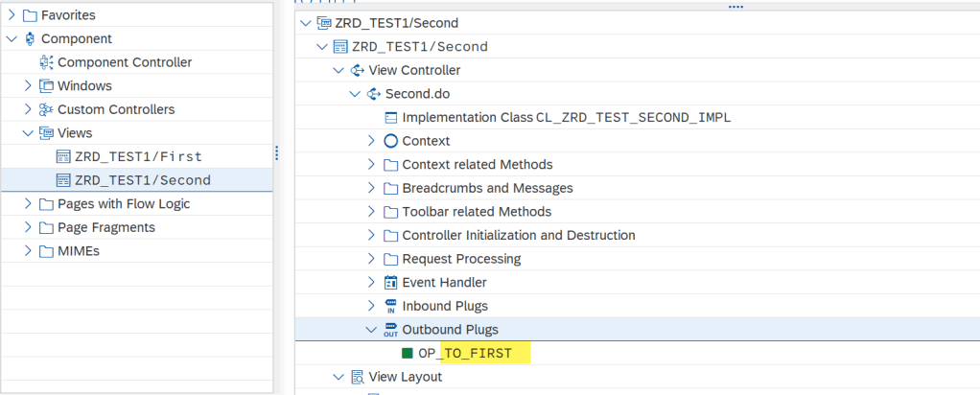Expand the Request Processing folder
980x395 pixels.
[372, 259]
